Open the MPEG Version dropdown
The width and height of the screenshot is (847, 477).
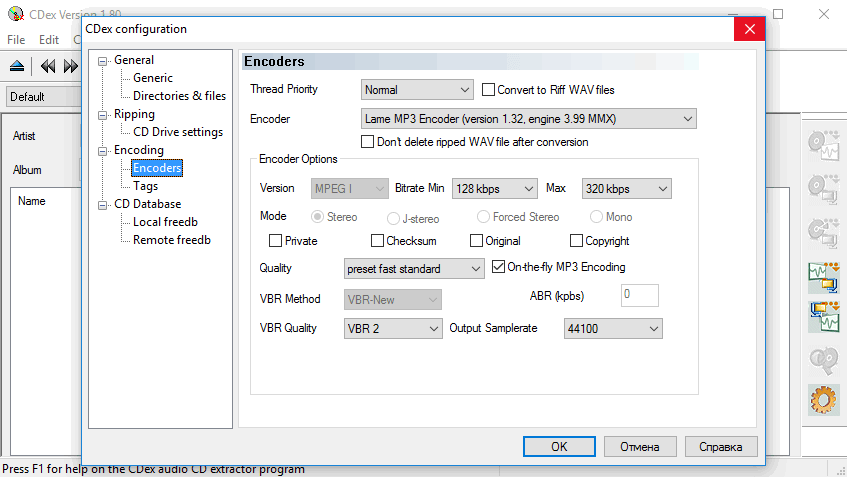[x=349, y=189]
